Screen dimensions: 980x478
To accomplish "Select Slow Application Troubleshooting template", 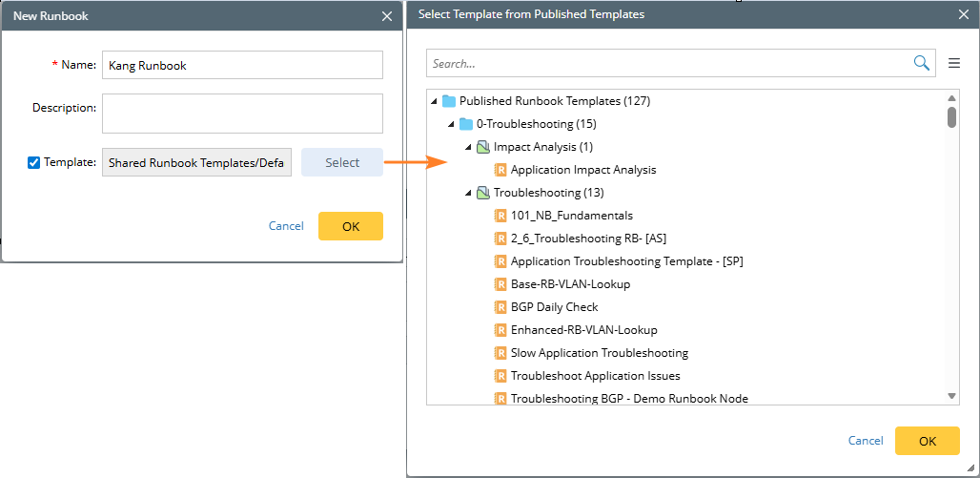I will [599, 353].
